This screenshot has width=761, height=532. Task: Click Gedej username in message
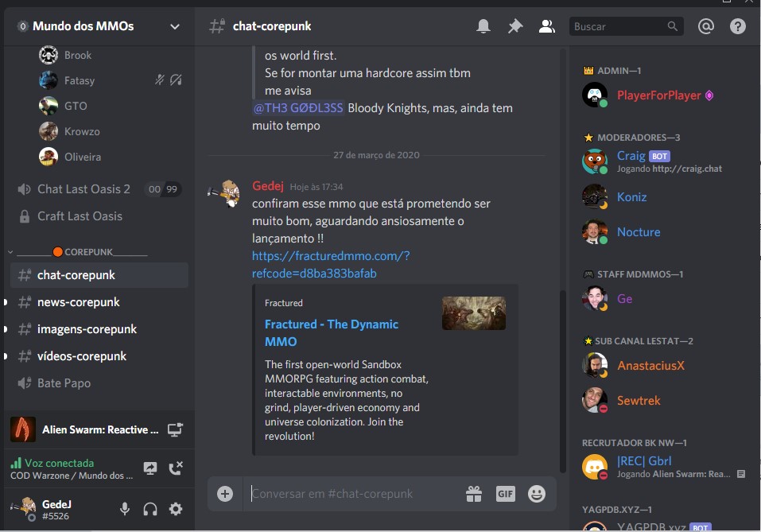coord(268,186)
